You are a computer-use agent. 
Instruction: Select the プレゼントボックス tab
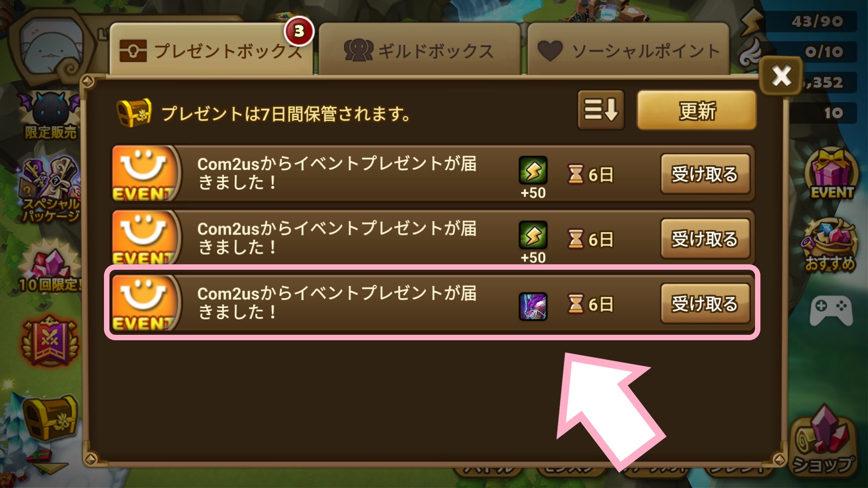pos(211,50)
